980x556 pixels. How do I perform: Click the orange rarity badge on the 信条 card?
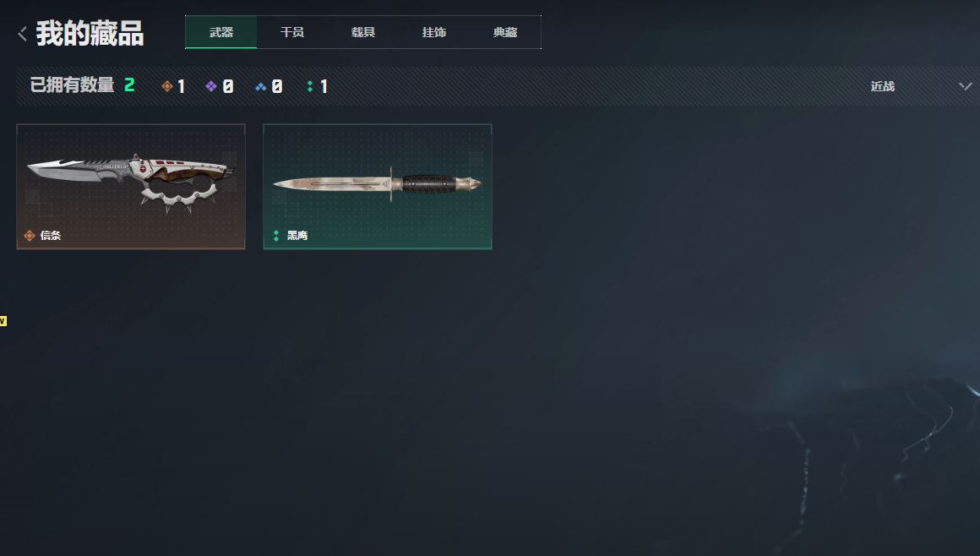(x=30, y=236)
